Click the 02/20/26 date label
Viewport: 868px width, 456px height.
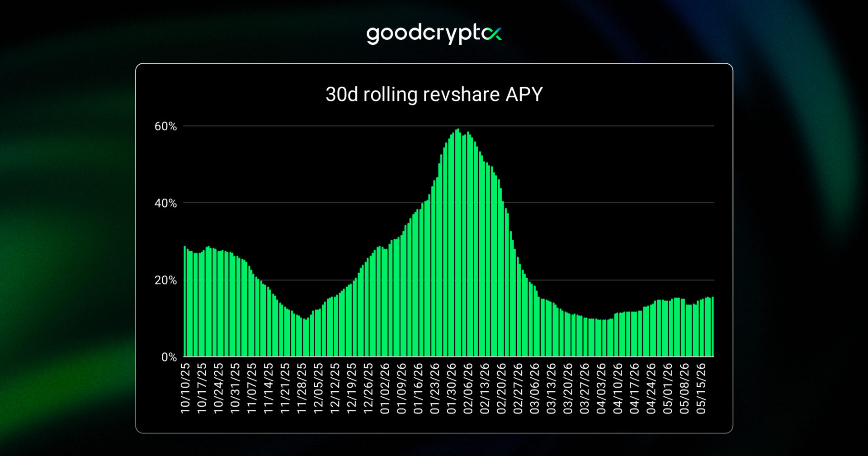pyautogui.click(x=501, y=388)
